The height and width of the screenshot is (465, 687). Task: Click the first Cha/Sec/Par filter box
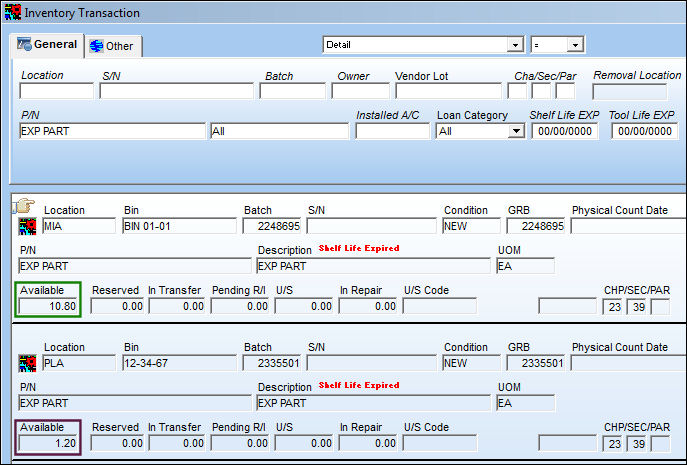tap(517, 91)
